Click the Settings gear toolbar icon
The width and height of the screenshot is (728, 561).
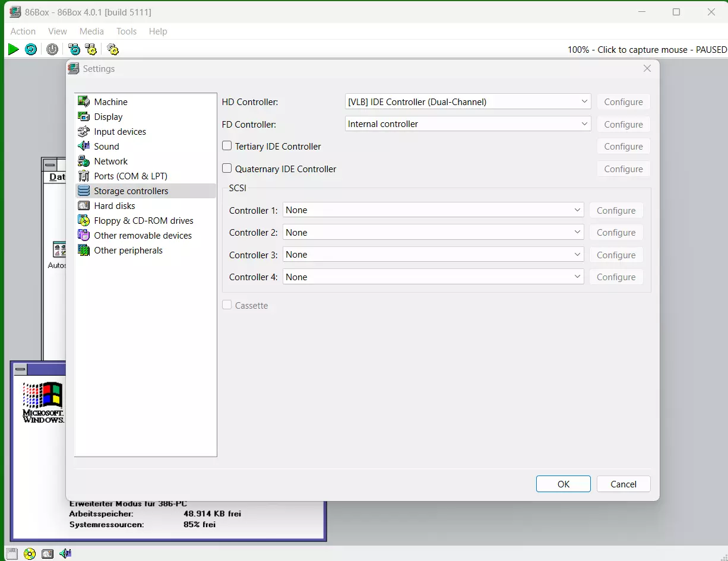[x=112, y=50]
